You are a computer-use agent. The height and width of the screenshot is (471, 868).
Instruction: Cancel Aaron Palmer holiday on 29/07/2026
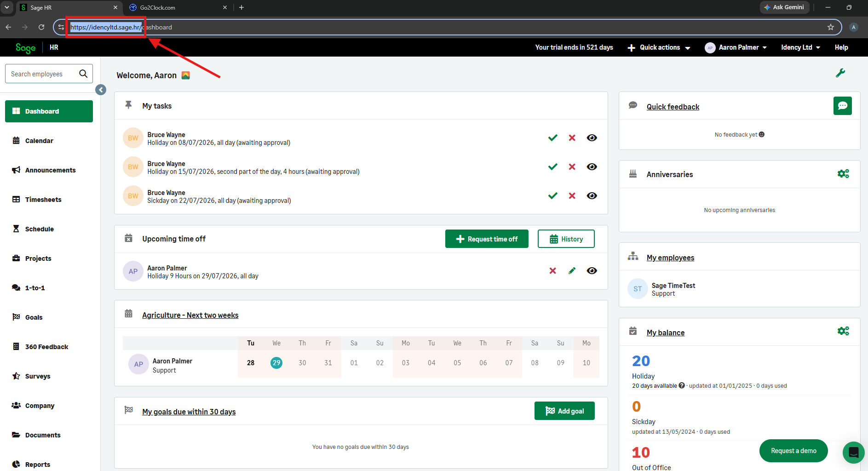553,271
